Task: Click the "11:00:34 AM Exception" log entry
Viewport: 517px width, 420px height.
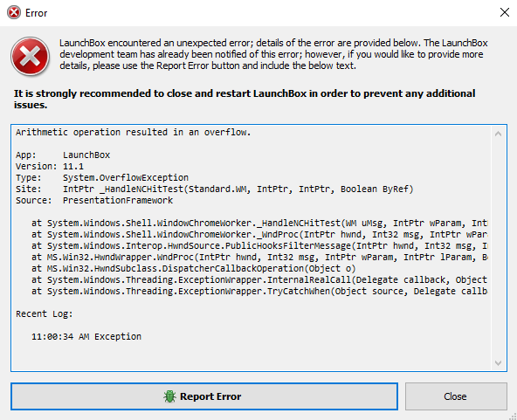Action: coord(86,336)
